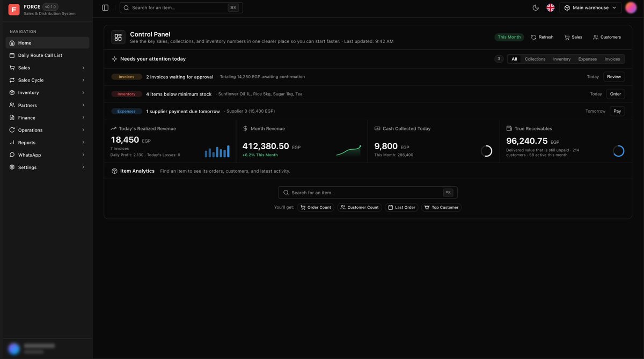Click the Reports bar chart icon

coord(12,142)
